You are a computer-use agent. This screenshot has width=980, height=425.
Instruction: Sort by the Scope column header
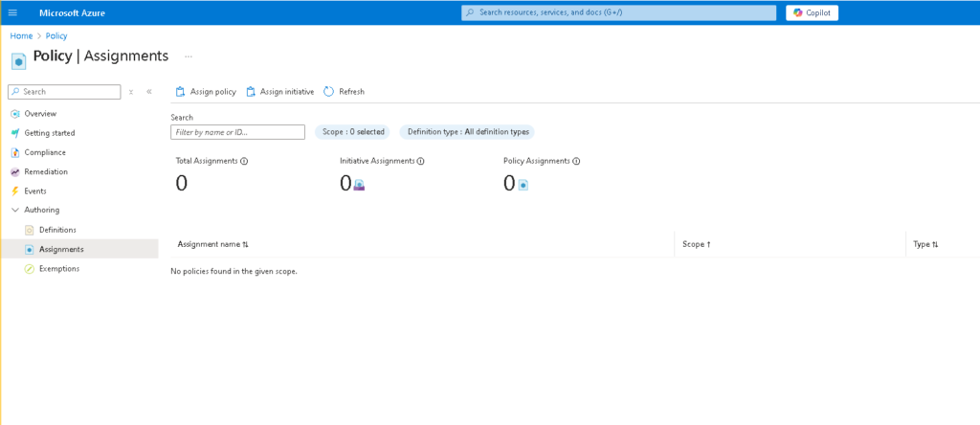tap(697, 244)
